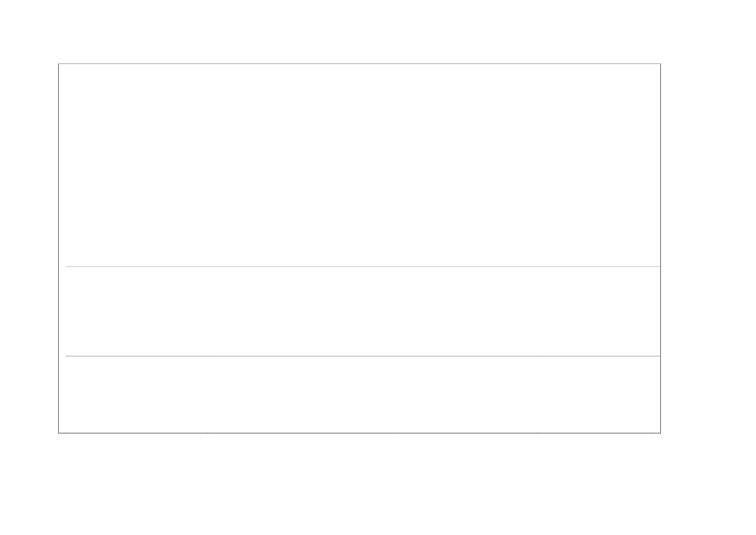Click the right end of the upper divider
Screen dimensions: 756x535
(x=660, y=267)
